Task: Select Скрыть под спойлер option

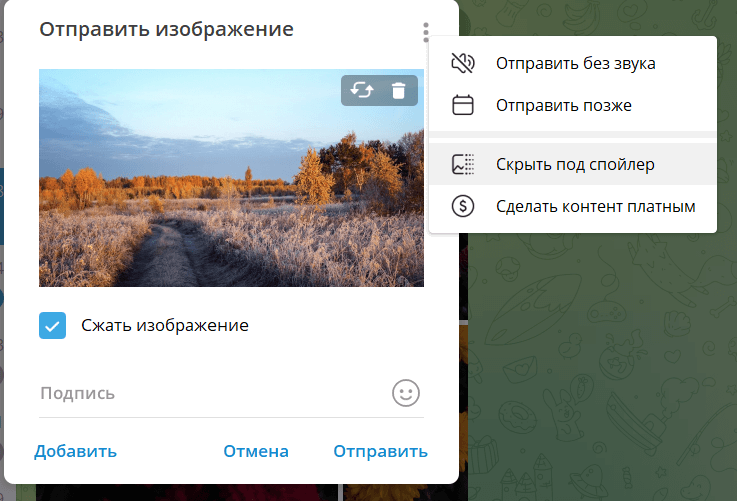Action: pyautogui.click(x=573, y=164)
